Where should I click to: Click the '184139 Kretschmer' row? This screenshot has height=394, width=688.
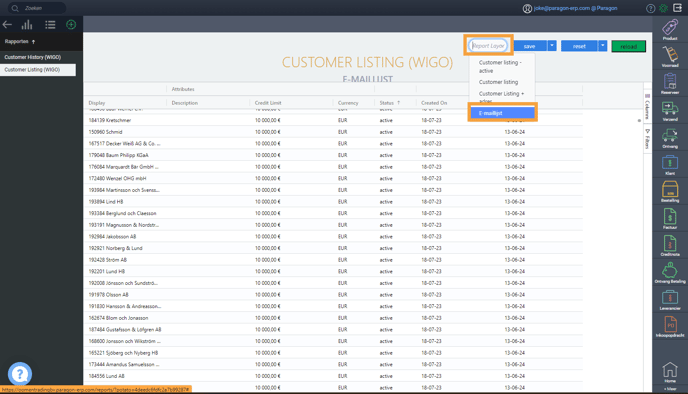[333, 120]
